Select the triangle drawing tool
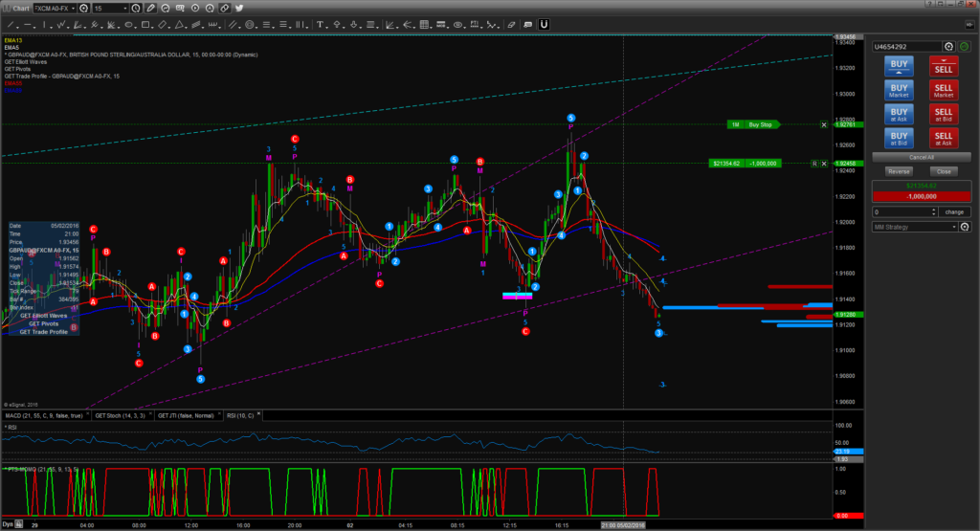980x531 pixels. (x=179, y=24)
